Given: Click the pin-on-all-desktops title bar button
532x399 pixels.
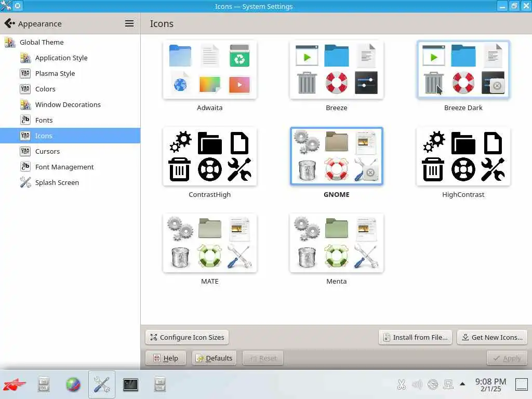Looking at the screenshot, I should (18, 6).
